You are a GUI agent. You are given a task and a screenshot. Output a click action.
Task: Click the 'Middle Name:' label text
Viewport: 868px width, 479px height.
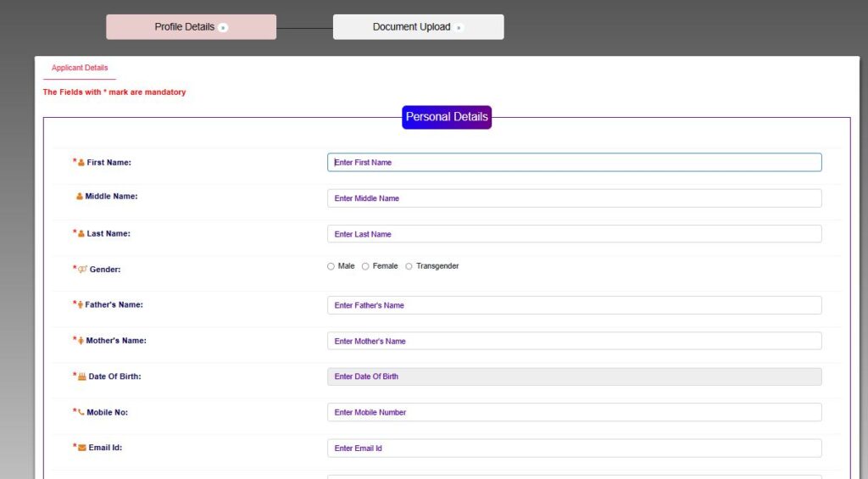click(111, 196)
